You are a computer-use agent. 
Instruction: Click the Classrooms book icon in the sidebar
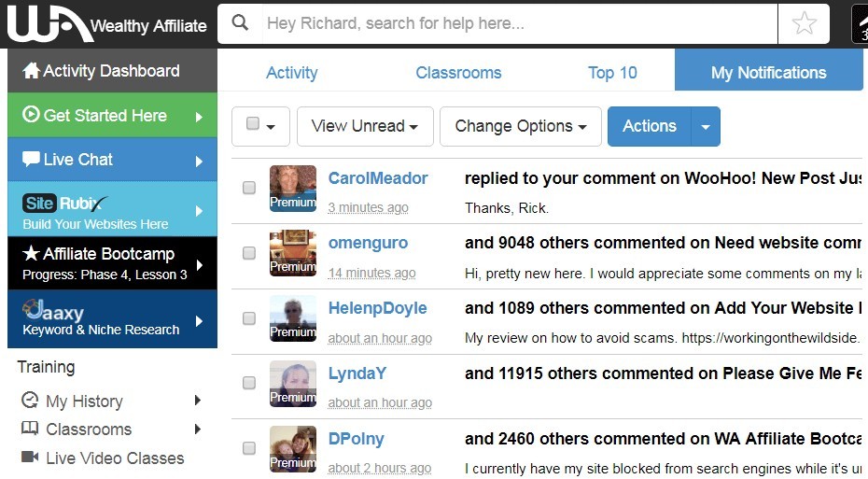click(29, 428)
